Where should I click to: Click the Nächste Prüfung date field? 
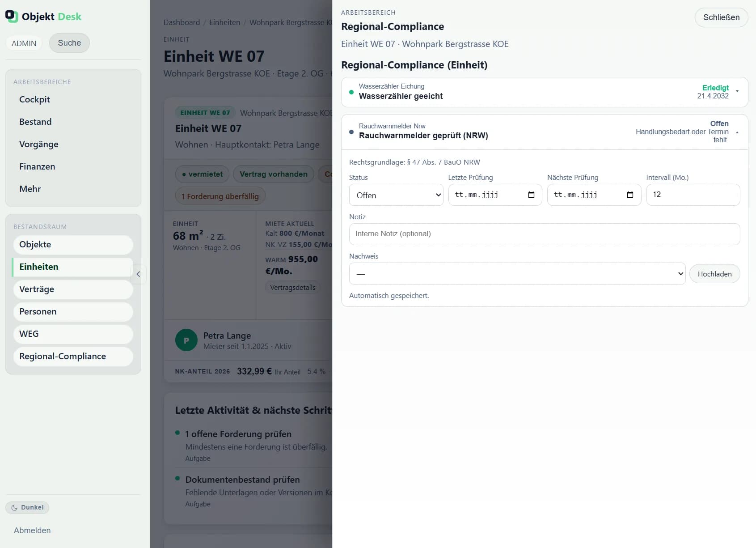(x=594, y=195)
